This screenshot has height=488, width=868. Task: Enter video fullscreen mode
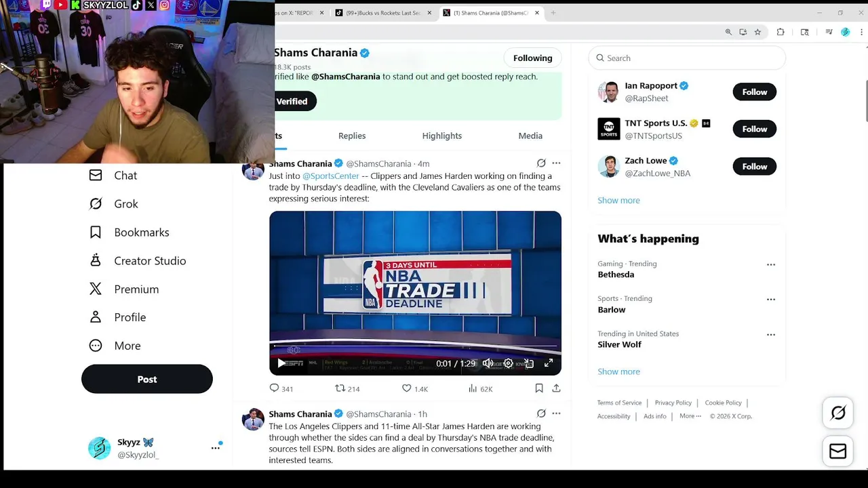pyautogui.click(x=549, y=363)
